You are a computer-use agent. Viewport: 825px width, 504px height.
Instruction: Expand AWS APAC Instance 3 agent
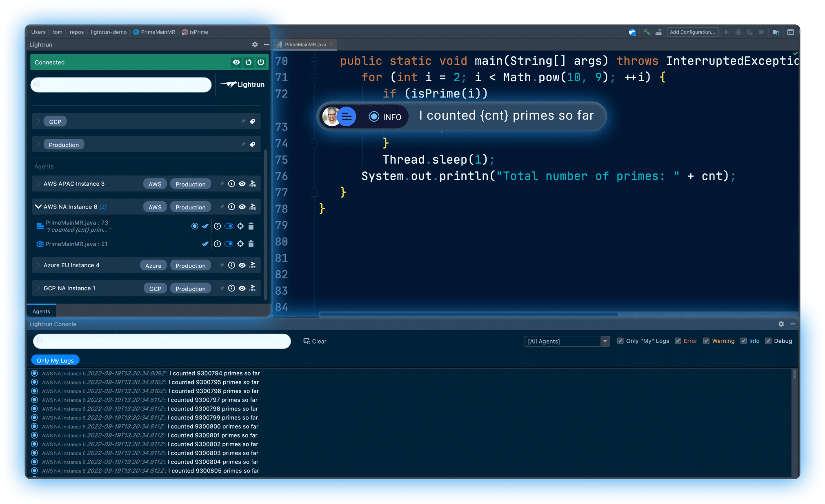[x=38, y=184]
